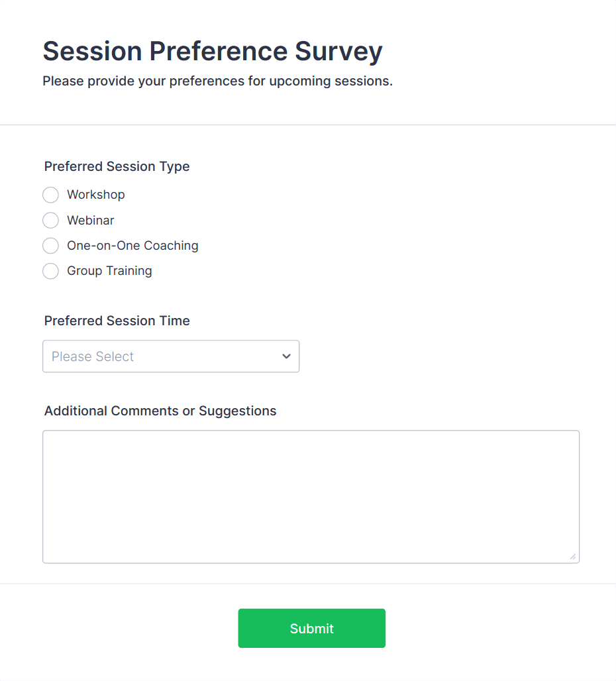Click the survey subtitle instruction text
Viewport: 616px width, 681px height.
coord(217,81)
